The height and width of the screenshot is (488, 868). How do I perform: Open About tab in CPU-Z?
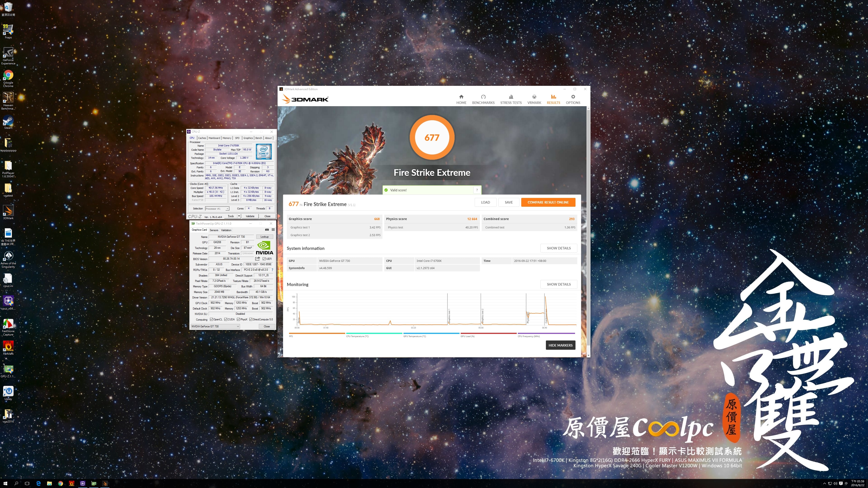pos(268,138)
